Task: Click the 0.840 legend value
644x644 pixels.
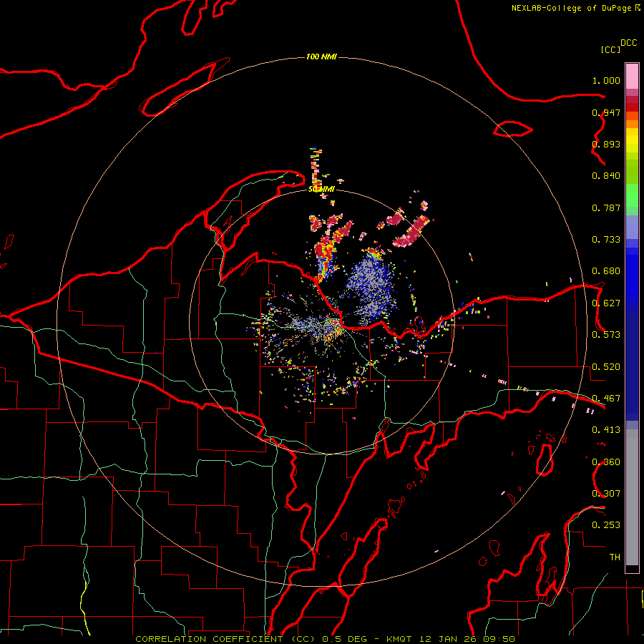Action: click(606, 176)
